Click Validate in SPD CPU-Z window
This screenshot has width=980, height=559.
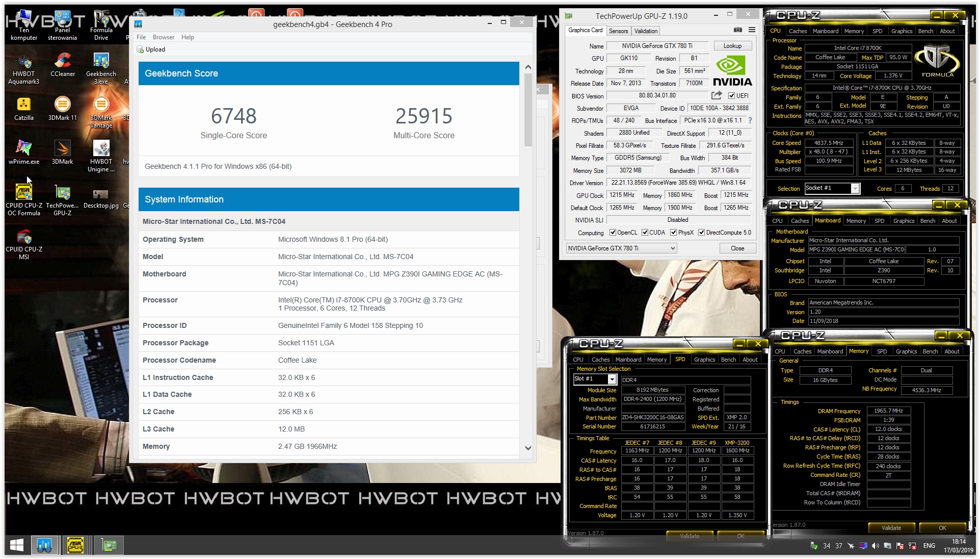pos(690,536)
